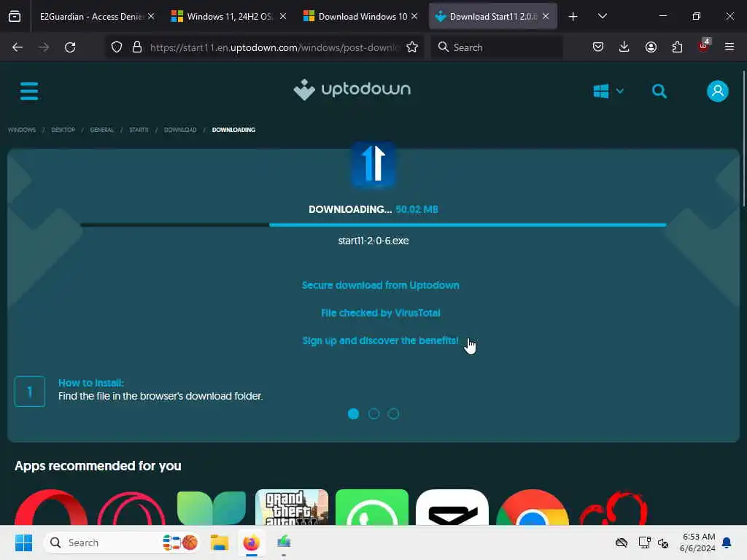747x560 pixels.
Task: Click the taskbar Search box
Action: pos(122,542)
